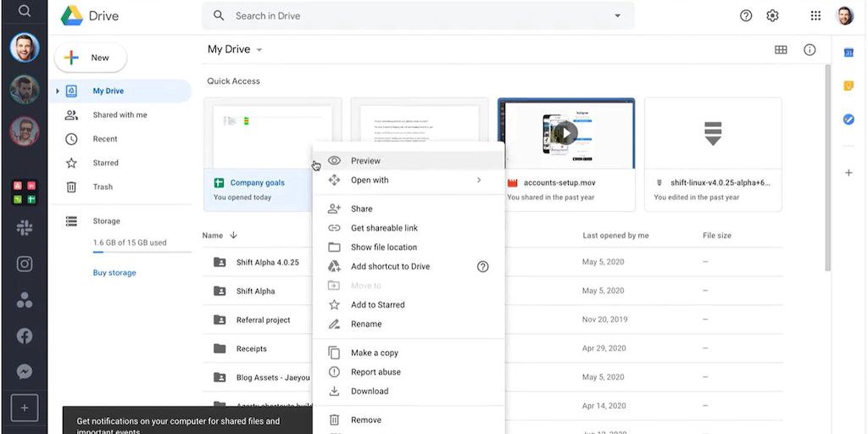Screen dimensions: 868x434
Task: Open Google Calendar side panel icon
Action: pyautogui.click(x=849, y=53)
